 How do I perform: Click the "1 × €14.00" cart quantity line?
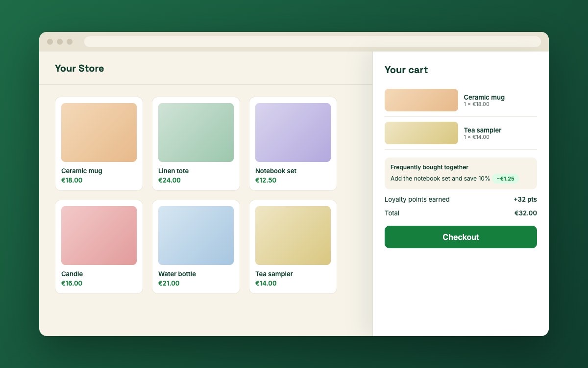click(477, 137)
